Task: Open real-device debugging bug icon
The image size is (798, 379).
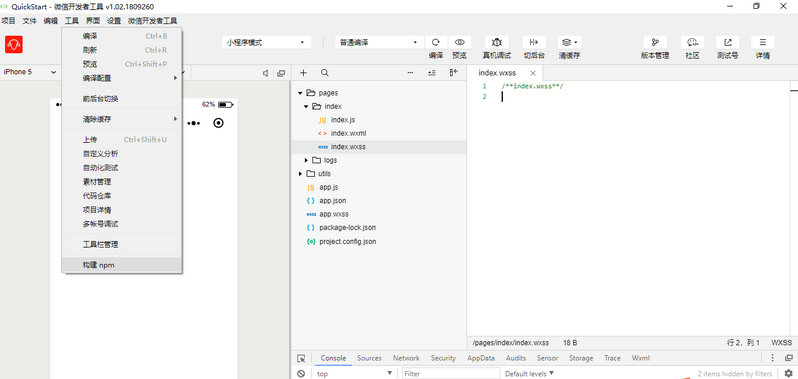Action: click(x=497, y=42)
